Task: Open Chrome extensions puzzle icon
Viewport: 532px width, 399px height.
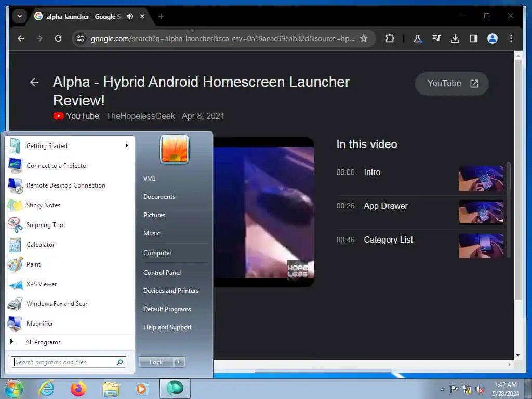Action: coord(390,38)
